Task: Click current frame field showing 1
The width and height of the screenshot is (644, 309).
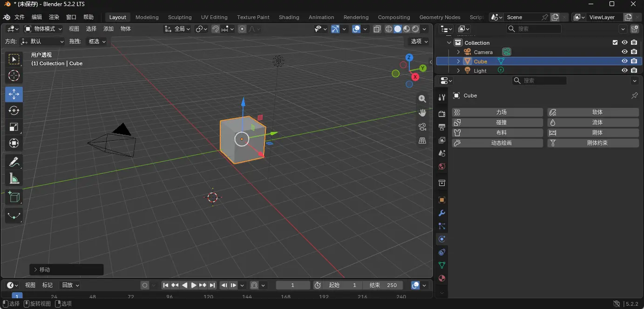Action: (x=293, y=285)
